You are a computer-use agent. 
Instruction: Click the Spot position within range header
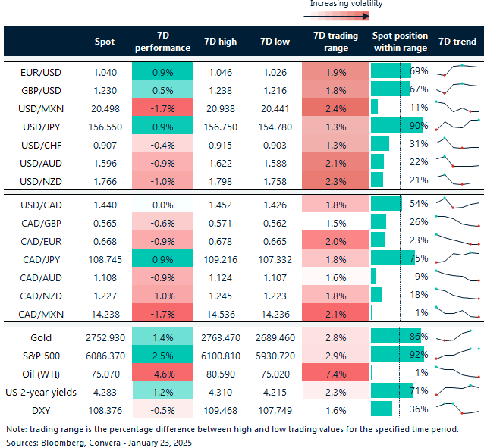tap(400, 42)
